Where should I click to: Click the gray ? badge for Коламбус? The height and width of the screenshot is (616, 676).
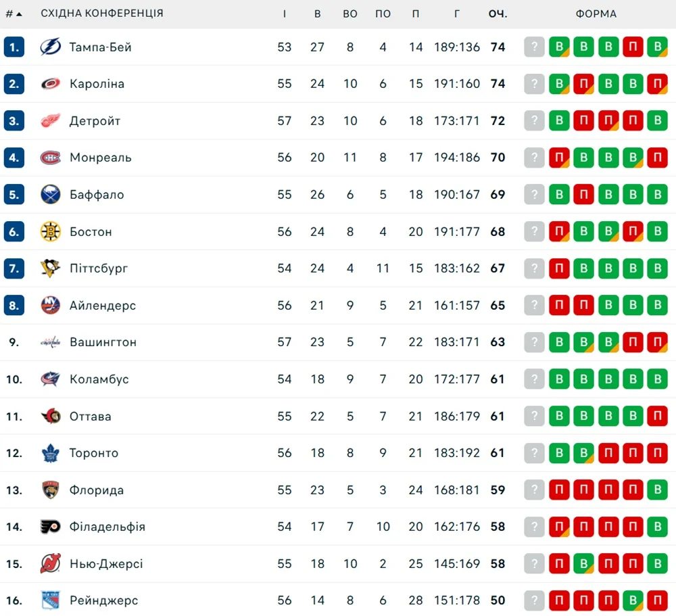coord(534,379)
